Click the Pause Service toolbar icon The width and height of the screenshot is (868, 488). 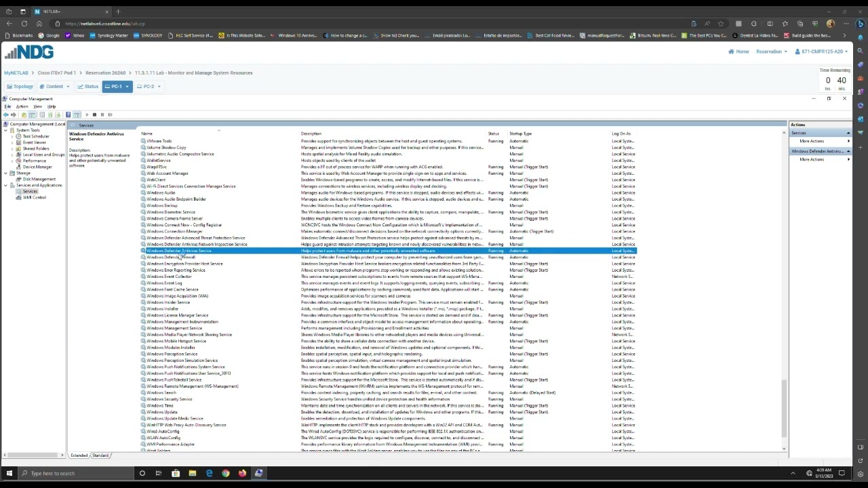tap(102, 115)
